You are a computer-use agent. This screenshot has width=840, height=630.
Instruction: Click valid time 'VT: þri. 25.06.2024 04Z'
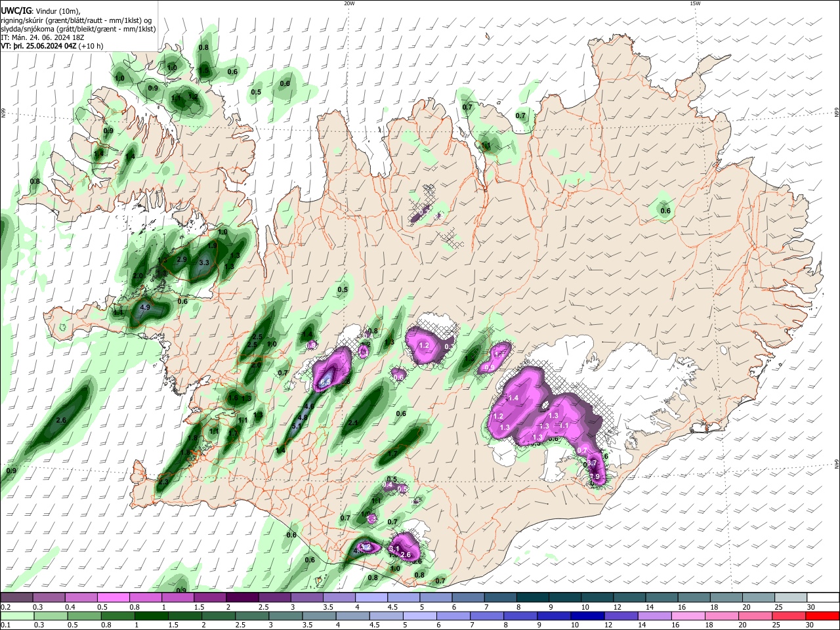[38, 46]
